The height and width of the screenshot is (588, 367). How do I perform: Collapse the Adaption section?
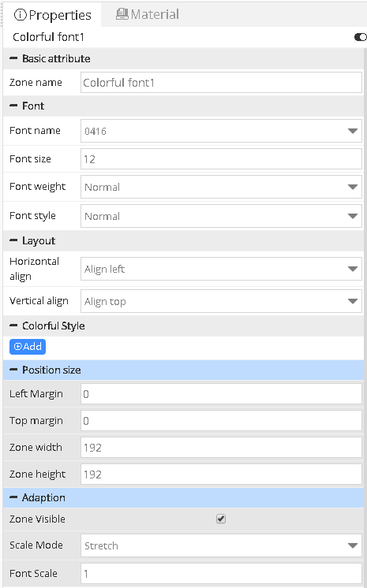(x=13, y=497)
